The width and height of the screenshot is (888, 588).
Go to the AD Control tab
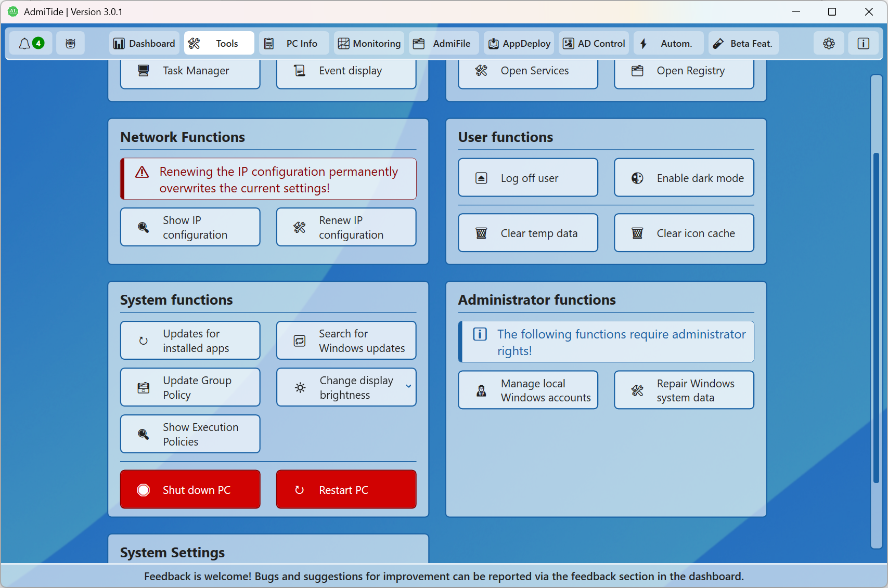pyautogui.click(x=594, y=44)
